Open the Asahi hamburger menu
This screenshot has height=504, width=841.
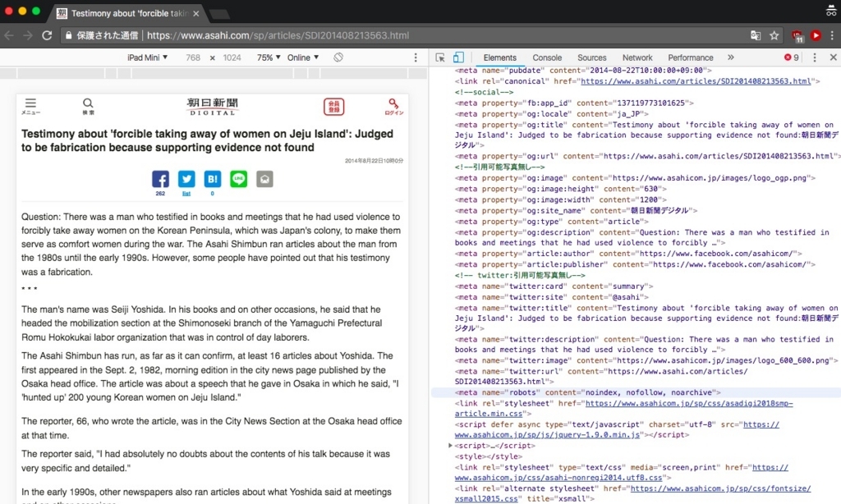click(x=30, y=106)
